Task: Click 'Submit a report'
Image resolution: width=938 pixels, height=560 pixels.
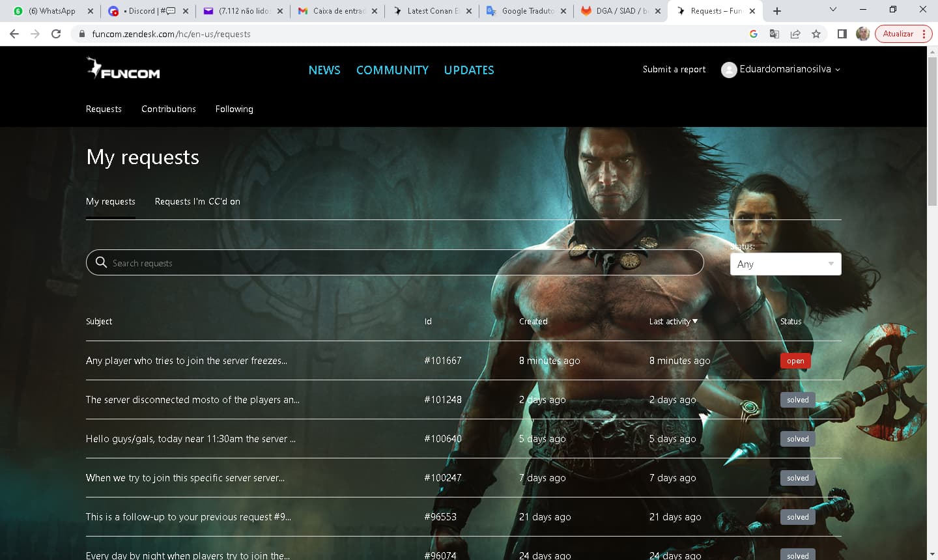Action: pos(674,69)
